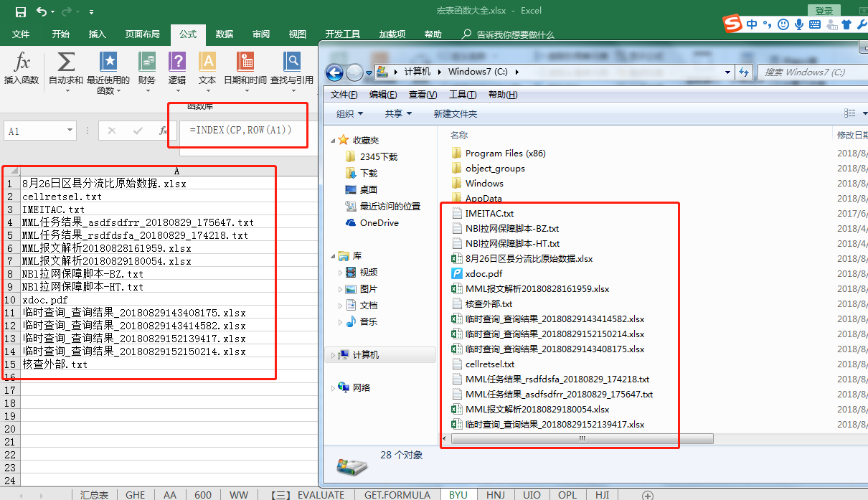Click New Folder in Explorer toolbar

(455, 113)
